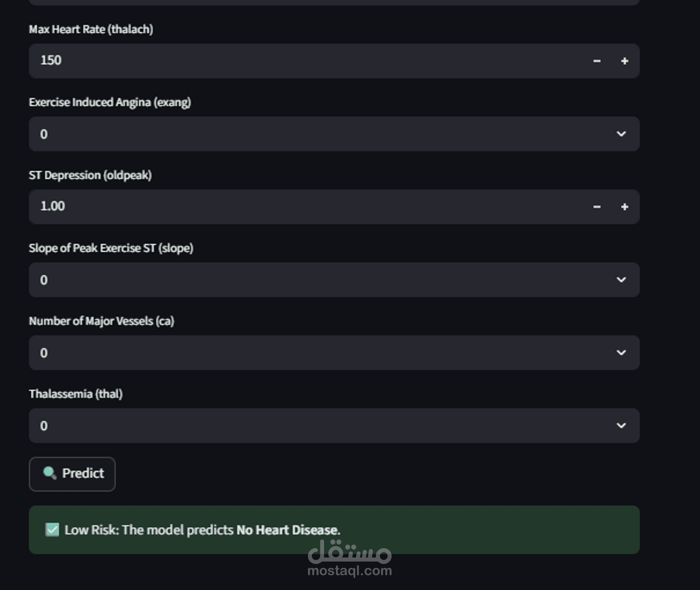700x590 pixels.
Task: Select the Exercise Induced Angina value box
Action: (301, 134)
